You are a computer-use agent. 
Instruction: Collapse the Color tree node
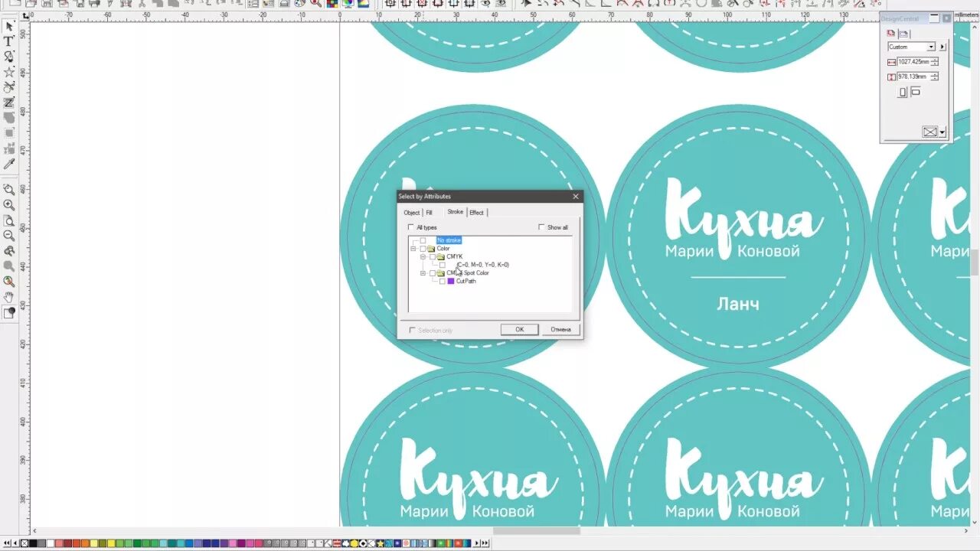tap(413, 249)
